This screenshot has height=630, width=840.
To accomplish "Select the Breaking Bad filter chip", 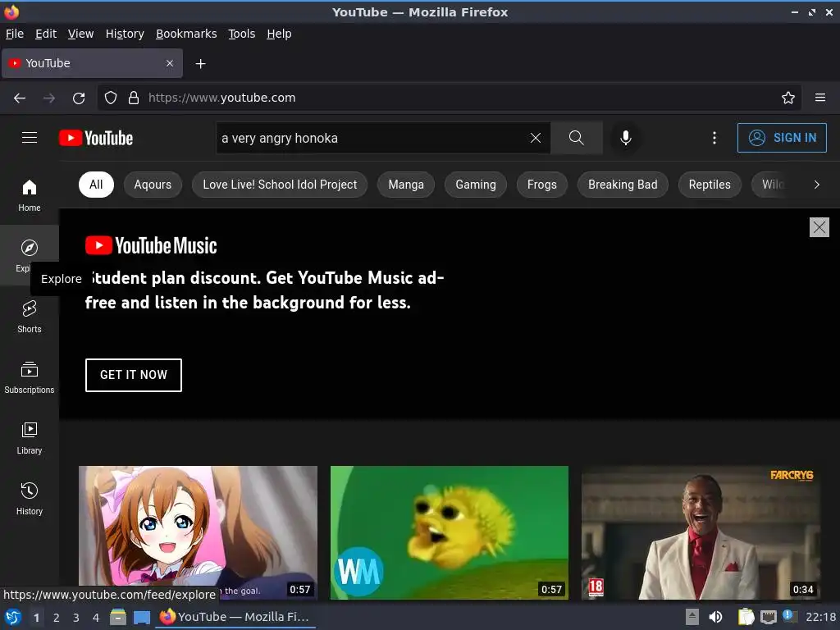I will point(623,185).
